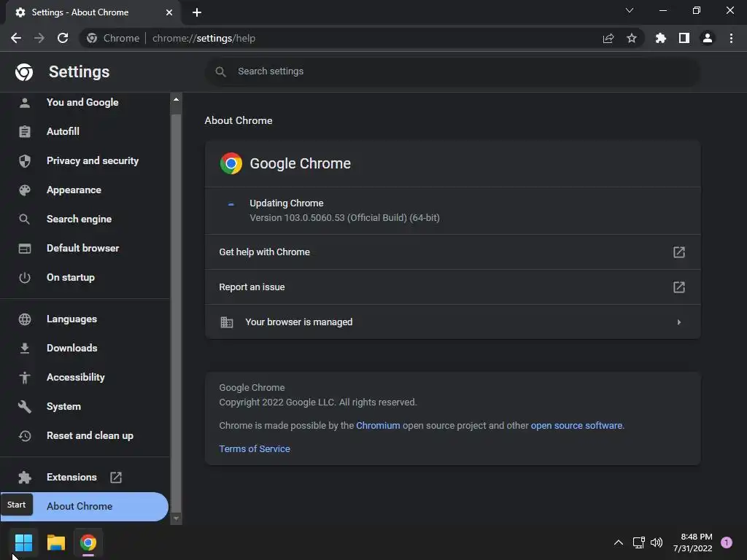Open the Extensions puzzle icon in toolbar
The image size is (747, 560).
(660, 38)
